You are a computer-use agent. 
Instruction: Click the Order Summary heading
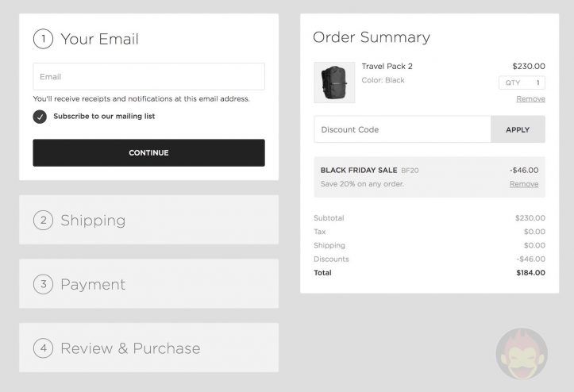tap(371, 37)
